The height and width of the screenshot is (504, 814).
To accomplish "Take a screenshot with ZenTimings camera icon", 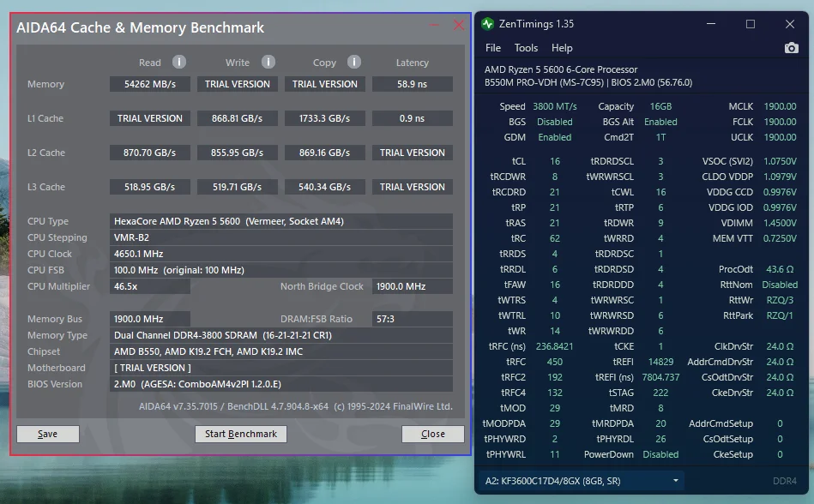I will 791,48.
